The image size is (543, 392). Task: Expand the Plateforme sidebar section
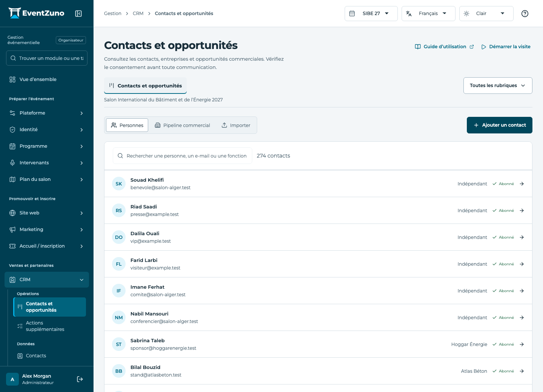47,113
